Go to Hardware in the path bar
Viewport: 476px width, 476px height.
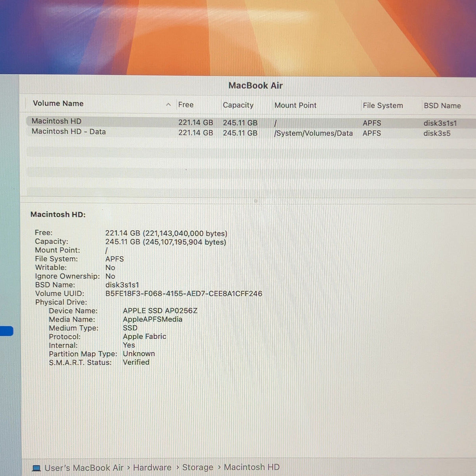(x=152, y=468)
